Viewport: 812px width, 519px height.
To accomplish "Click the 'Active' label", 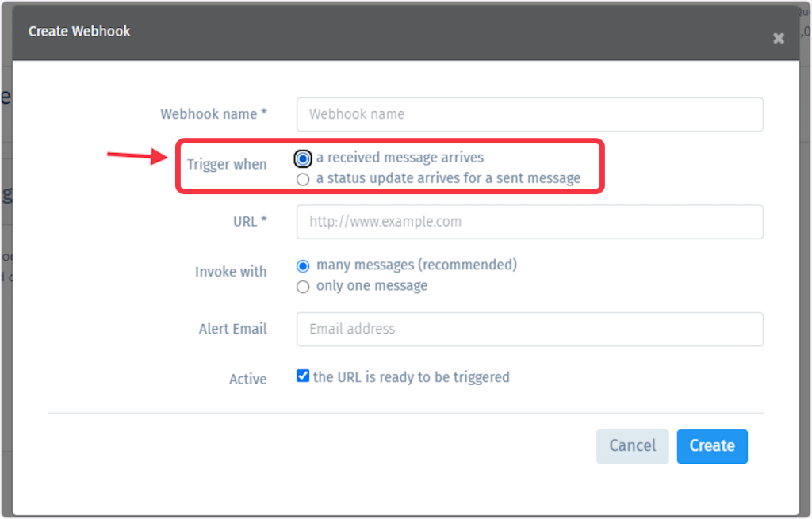I will point(247,380).
